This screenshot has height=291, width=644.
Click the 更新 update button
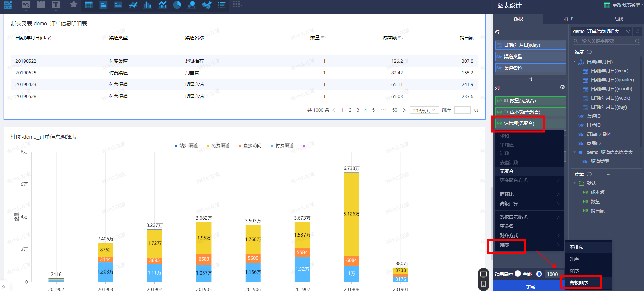(x=530, y=287)
